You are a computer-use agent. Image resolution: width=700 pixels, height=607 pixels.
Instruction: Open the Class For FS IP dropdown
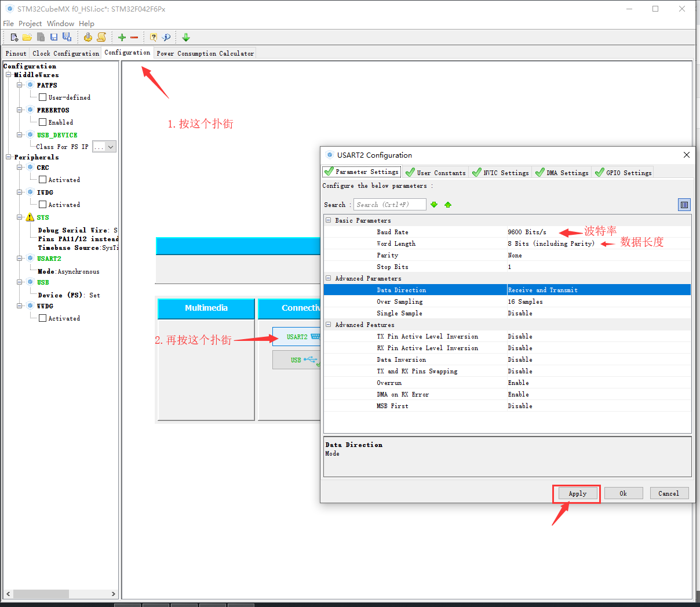(104, 147)
